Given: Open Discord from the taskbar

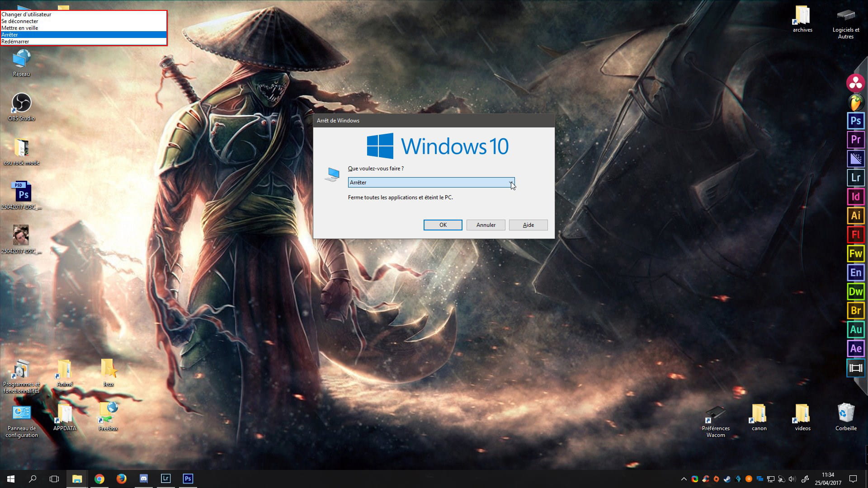Looking at the screenshot, I should point(143,479).
